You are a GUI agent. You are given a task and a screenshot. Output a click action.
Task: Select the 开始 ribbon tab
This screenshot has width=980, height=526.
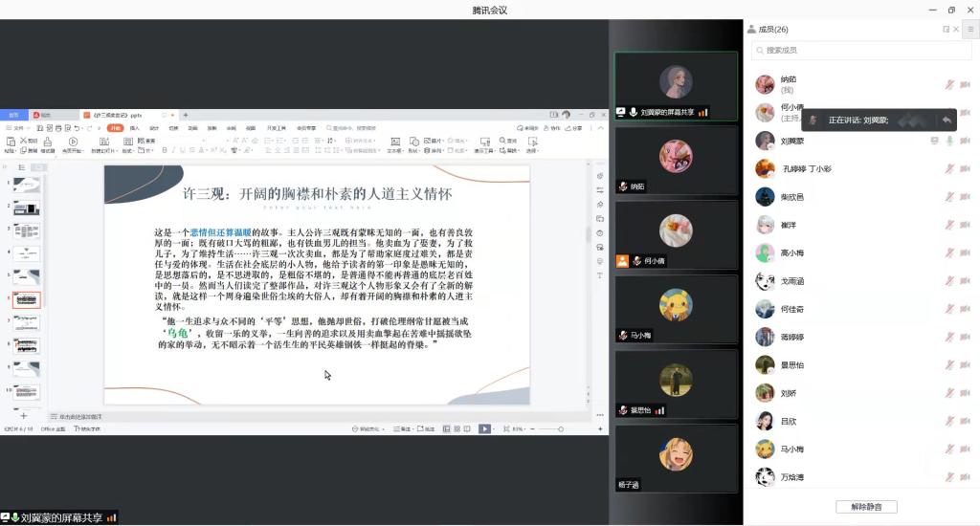[x=115, y=127]
